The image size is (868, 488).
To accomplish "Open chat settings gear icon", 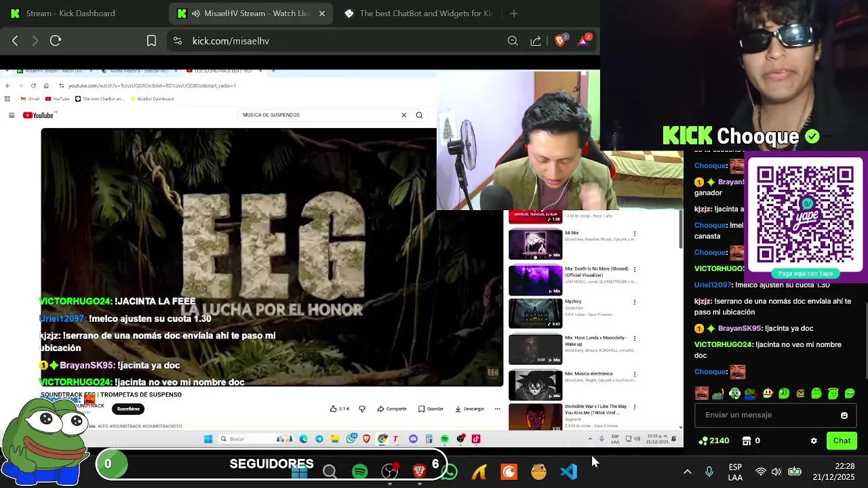I will (814, 441).
